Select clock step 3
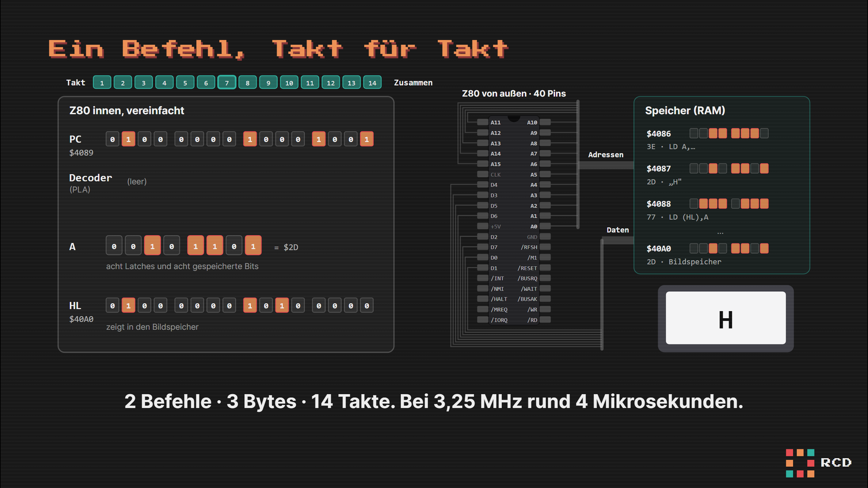Viewport: 868px width, 488px height. [x=144, y=82]
